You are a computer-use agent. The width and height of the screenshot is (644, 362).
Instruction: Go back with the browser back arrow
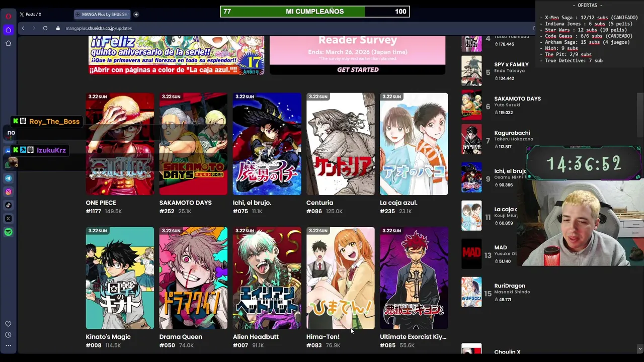(x=23, y=28)
